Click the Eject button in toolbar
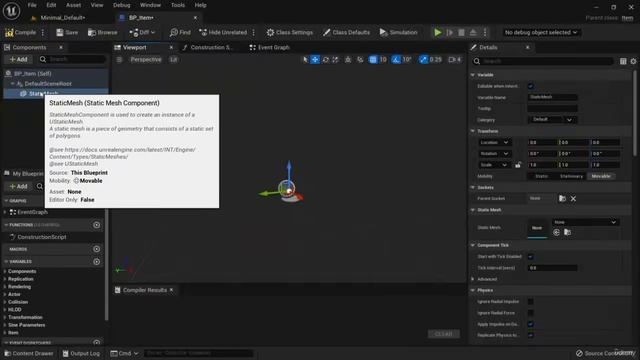The height and width of the screenshot is (360, 640). coord(473,32)
